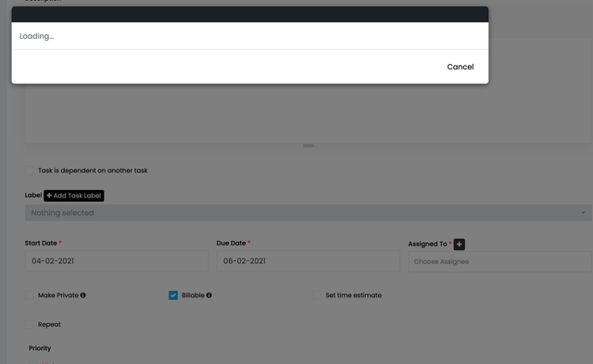Open the Label 'Nothing selected' dropdown
The height and width of the screenshot is (364, 593).
pos(308,213)
